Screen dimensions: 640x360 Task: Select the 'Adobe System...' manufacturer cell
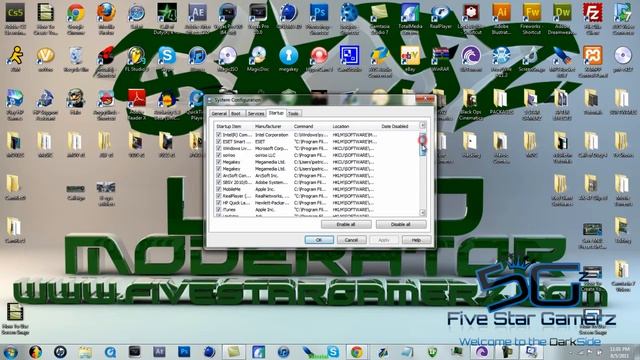coord(272,182)
